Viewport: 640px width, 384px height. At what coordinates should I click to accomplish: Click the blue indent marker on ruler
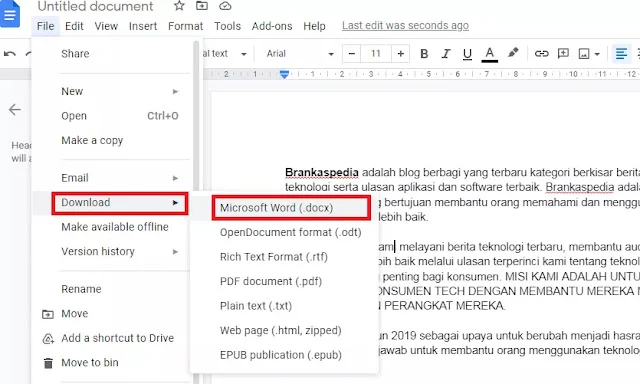[x=284, y=74]
